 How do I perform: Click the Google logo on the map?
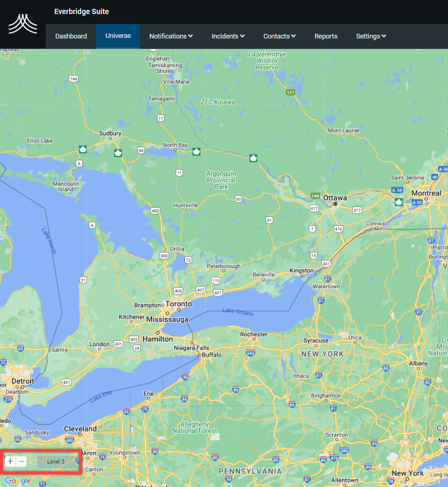[18, 481]
